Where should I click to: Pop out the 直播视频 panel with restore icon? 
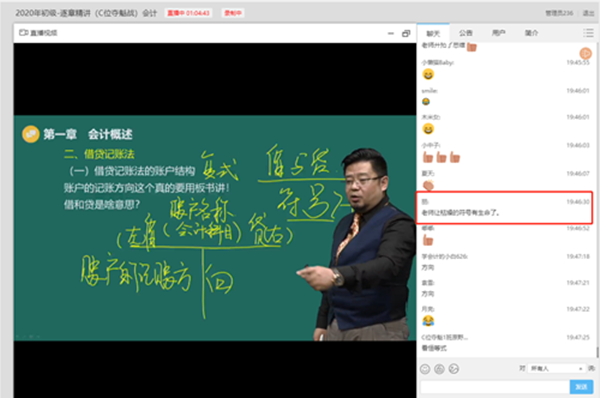[406, 33]
